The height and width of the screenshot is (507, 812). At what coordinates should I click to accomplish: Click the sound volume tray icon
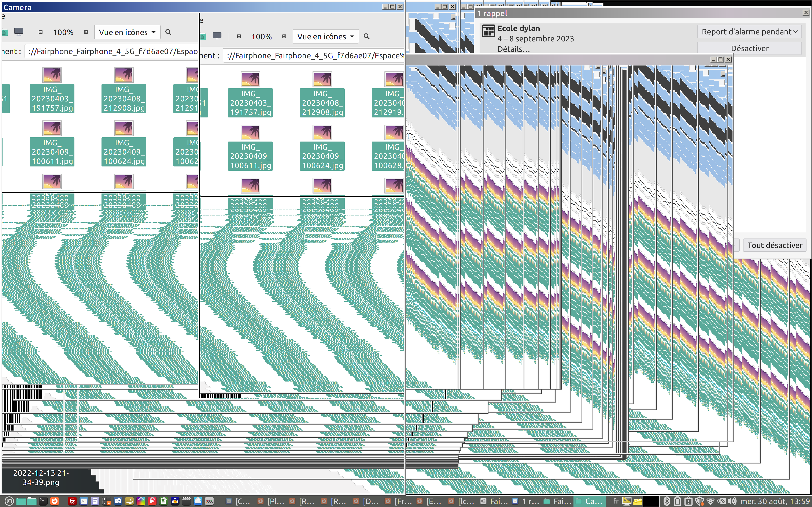tap(732, 501)
